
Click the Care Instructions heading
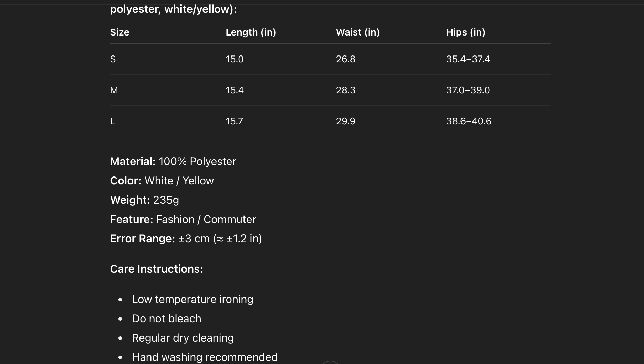pyautogui.click(x=156, y=269)
